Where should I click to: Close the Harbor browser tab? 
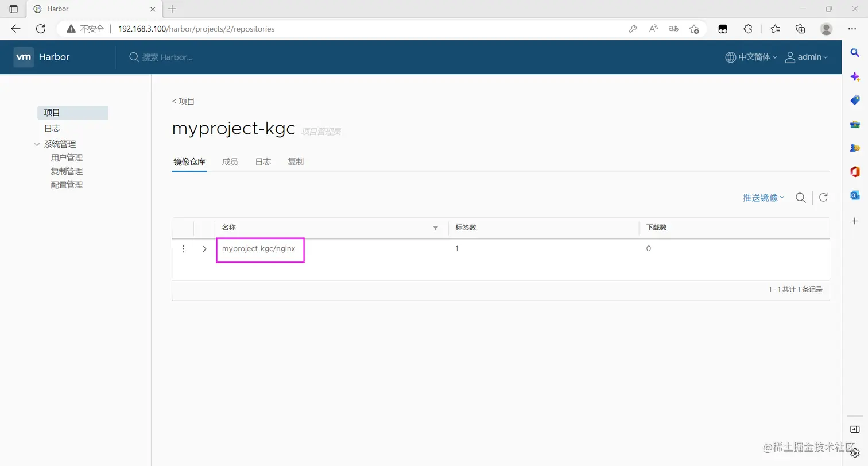153,9
